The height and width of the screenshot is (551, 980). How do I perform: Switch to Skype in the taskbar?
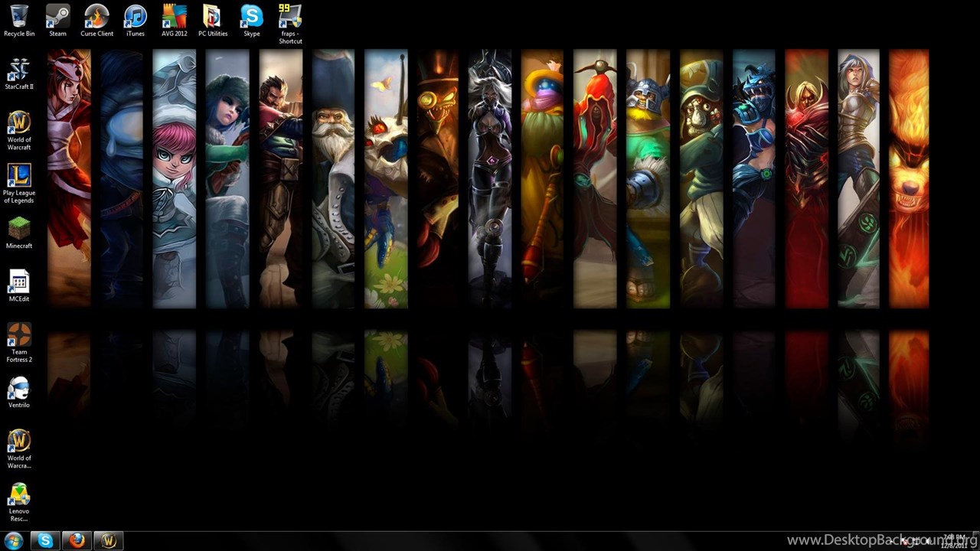pyautogui.click(x=46, y=541)
